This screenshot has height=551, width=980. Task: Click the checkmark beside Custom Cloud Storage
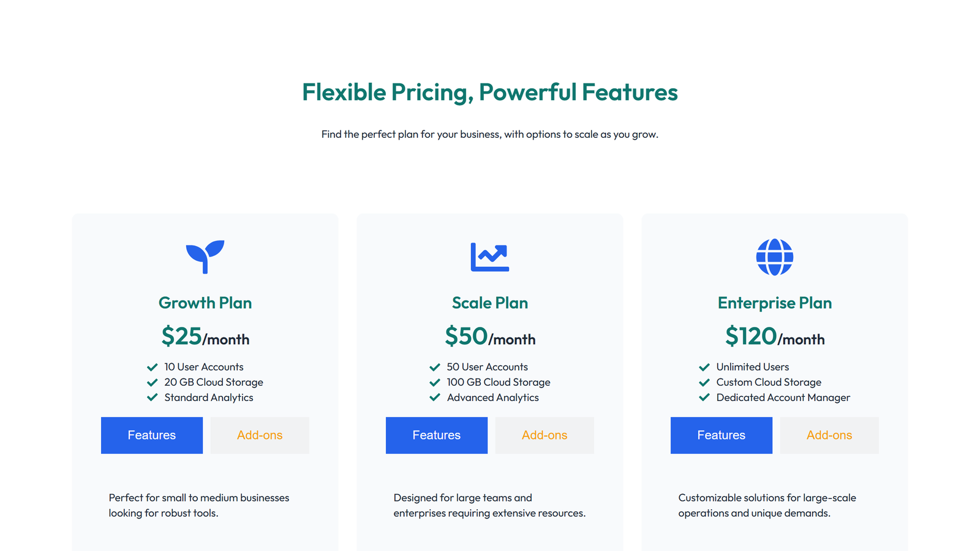(x=704, y=382)
